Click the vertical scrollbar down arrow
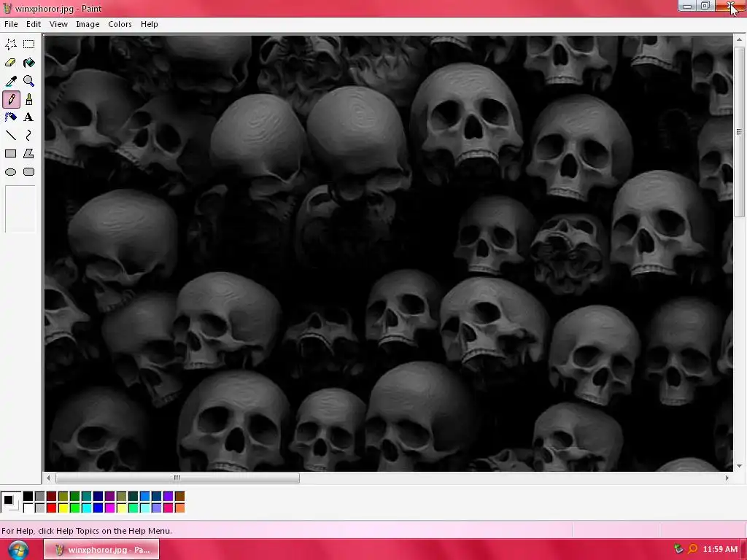The image size is (747, 560). (740, 466)
